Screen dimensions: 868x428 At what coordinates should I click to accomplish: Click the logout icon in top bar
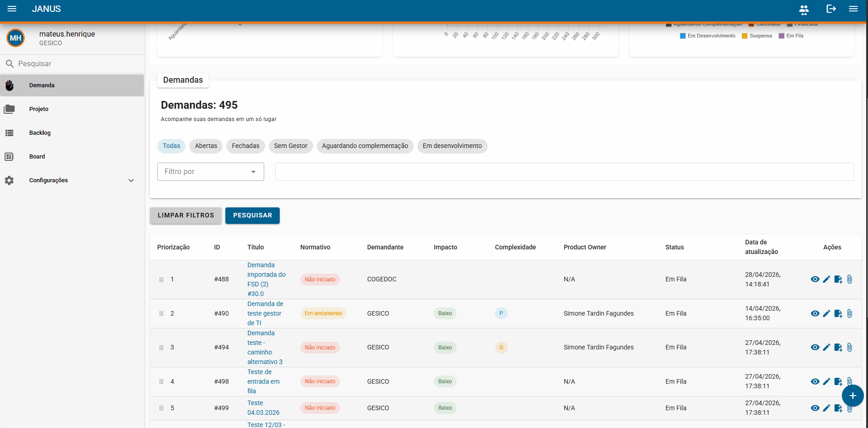831,9
